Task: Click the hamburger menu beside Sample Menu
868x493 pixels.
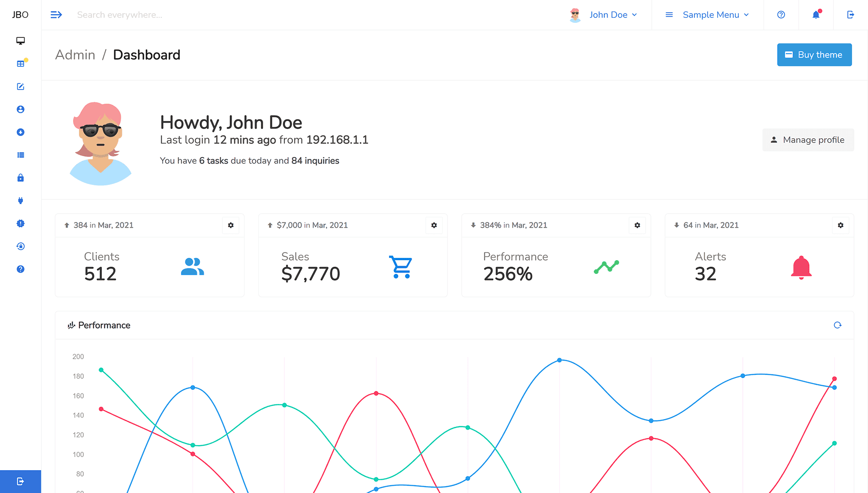Action: [x=669, y=15]
